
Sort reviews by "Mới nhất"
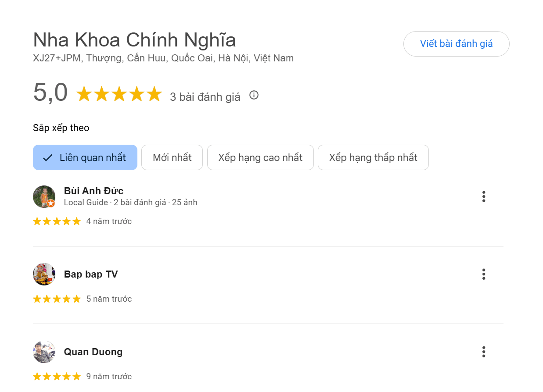click(x=172, y=157)
